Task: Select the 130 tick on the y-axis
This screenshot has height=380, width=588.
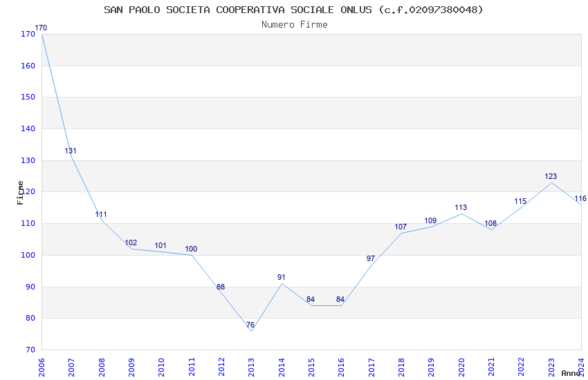Action: click(x=28, y=160)
